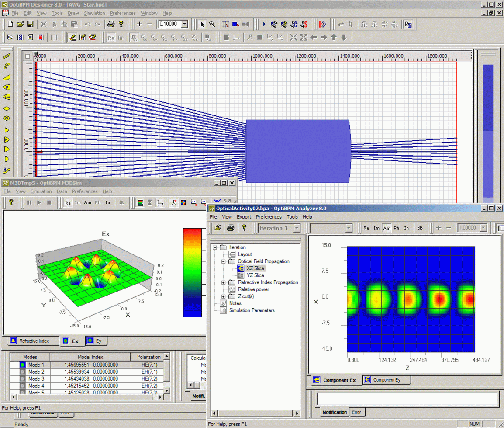Screen dimensions: 504x428
Task: Click the Print icon in Designer toolbar
Action: 111,24
